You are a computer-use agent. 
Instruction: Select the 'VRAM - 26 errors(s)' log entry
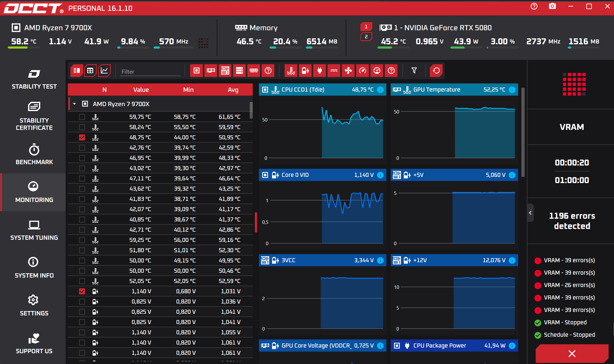[x=565, y=285]
